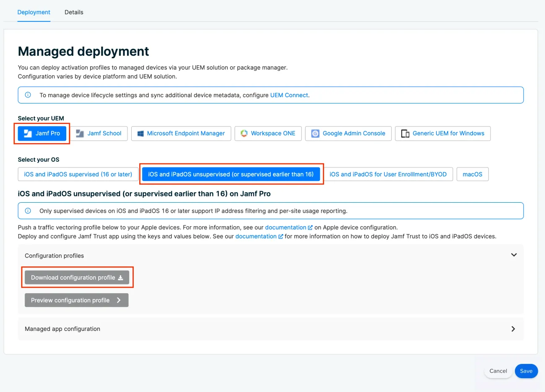
Task: Open documentation link for deploying Jamf Trust
Action: (x=256, y=236)
